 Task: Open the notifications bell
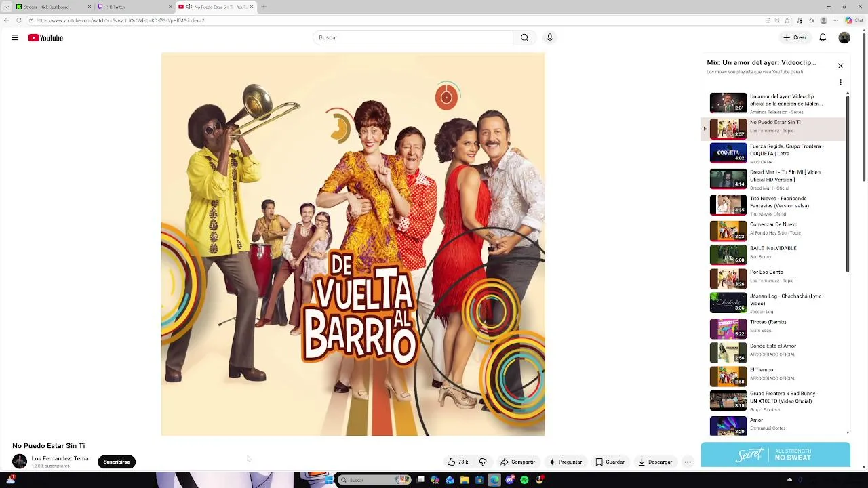coord(823,38)
